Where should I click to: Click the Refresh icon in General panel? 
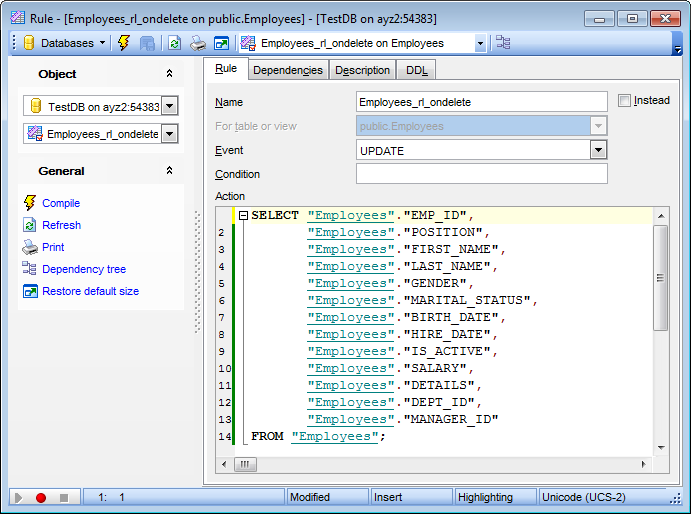point(30,225)
